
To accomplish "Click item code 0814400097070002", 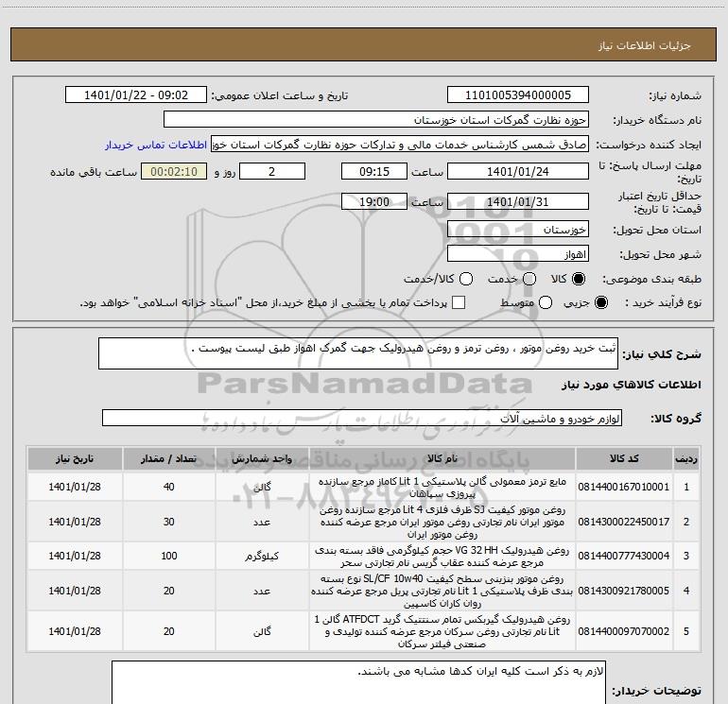I will pyautogui.click(x=624, y=631).
